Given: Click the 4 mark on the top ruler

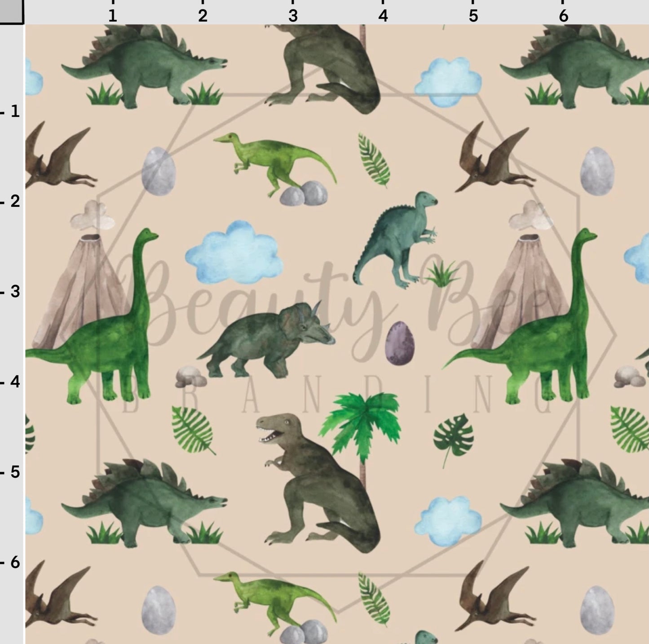Looking at the screenshot, I should tap(383, 16).
